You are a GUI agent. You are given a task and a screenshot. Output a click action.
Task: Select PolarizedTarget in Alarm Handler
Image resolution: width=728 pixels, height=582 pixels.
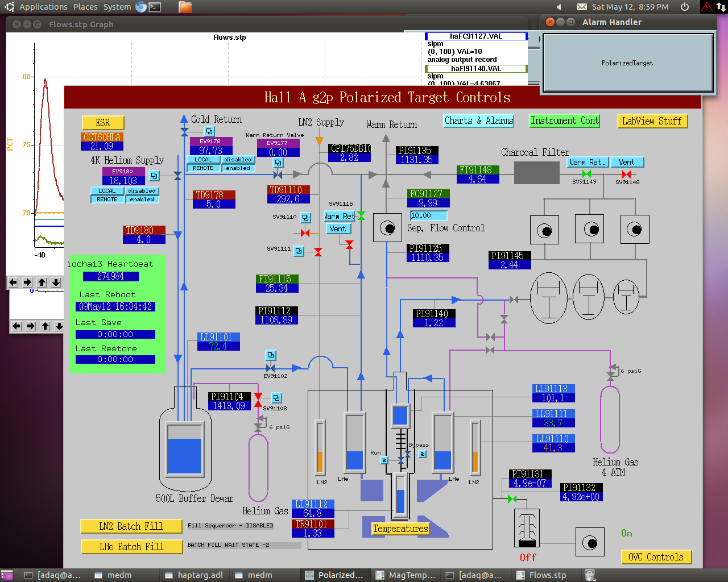627,63
